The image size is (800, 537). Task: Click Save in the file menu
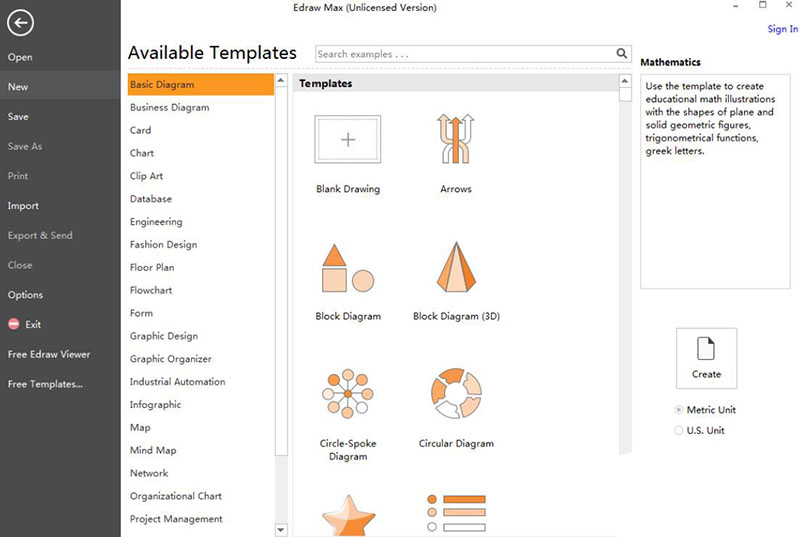(x=18, y=116)
